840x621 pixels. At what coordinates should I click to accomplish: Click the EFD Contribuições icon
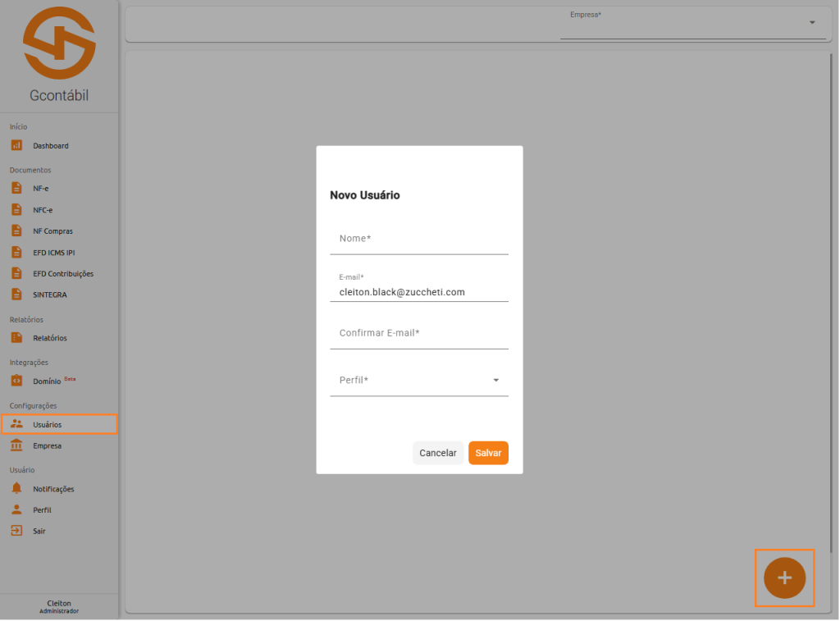click(16, 273)
